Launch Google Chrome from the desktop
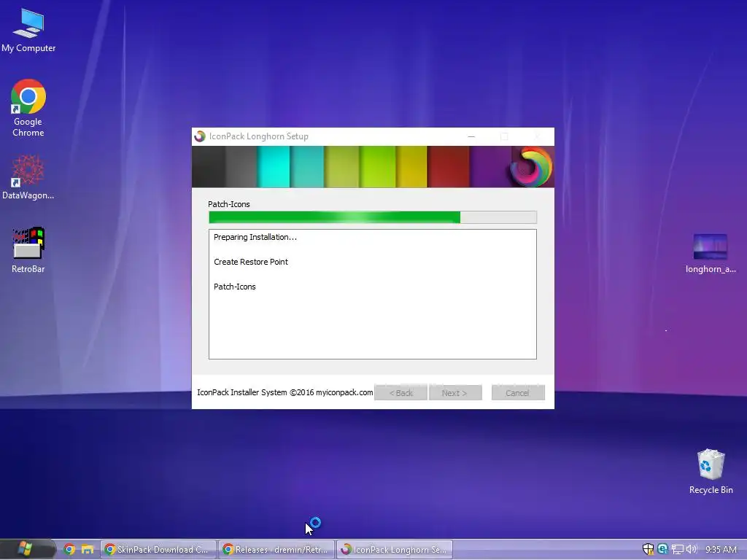This screenshot has width=747, height=560. (x=28, y=108)
